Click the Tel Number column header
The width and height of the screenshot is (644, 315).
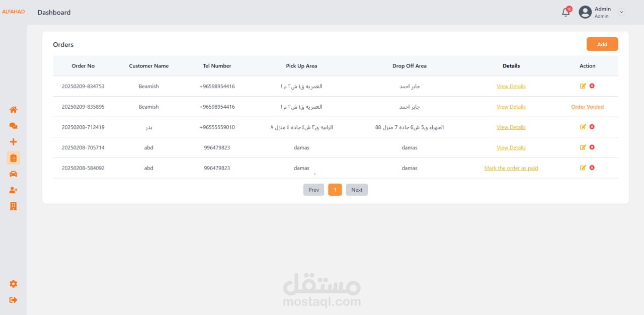217,66
